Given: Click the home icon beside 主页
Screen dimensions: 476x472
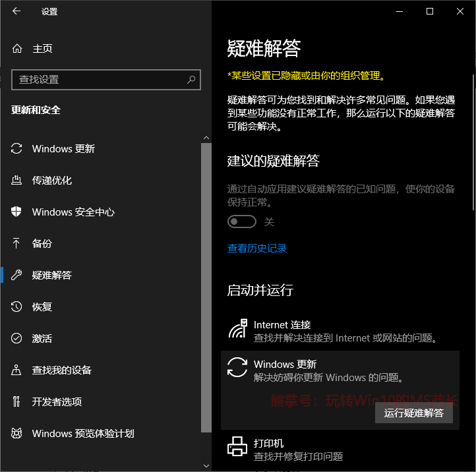Looking at the screenshot, I should coord(17,48).
